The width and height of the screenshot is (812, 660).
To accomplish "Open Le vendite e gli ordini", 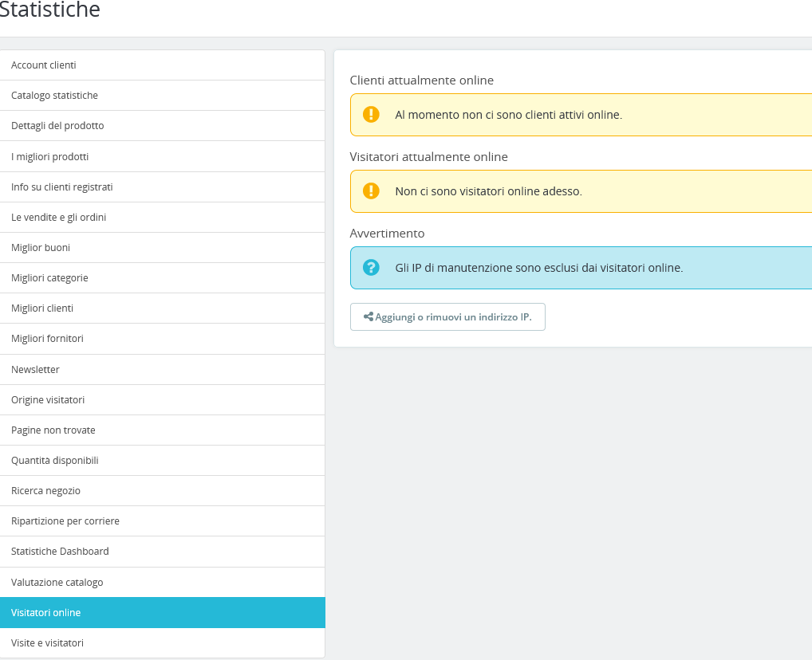I will pyautogui.click(x=58, y=217).
